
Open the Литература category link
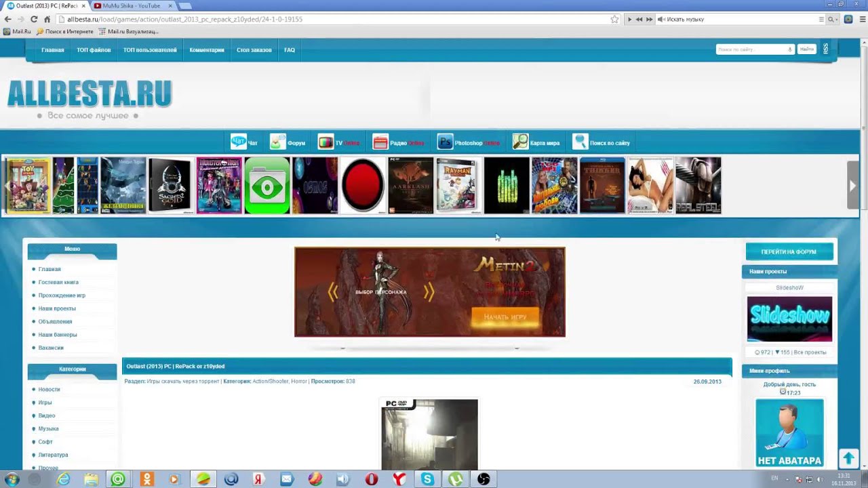click(53, 455)
